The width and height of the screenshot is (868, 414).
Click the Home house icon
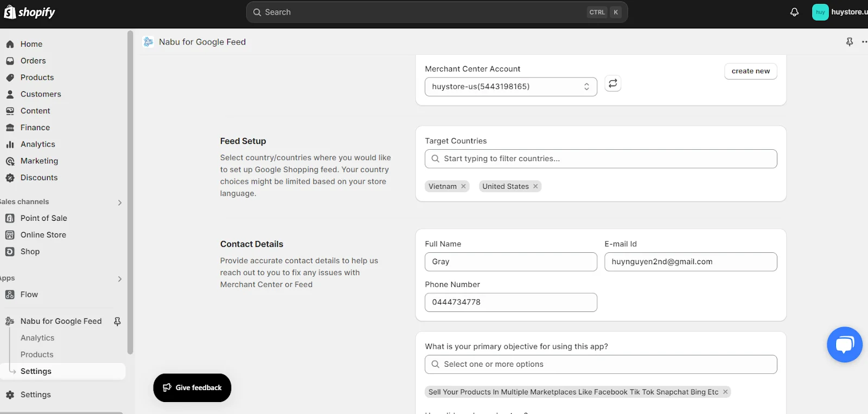tap(10, 44)
